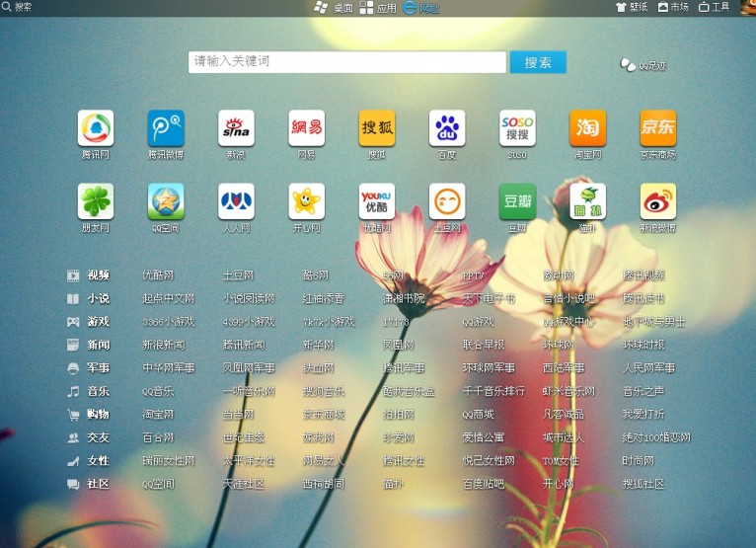Click the 购物 shopping cart category icon

pyautogui.click(x=73, y=415)
